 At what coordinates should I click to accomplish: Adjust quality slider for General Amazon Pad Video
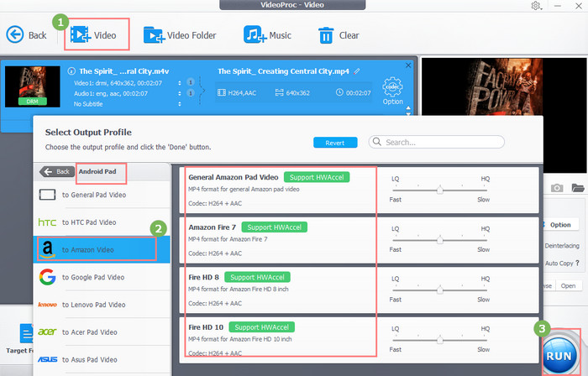[x=440, y=191]
